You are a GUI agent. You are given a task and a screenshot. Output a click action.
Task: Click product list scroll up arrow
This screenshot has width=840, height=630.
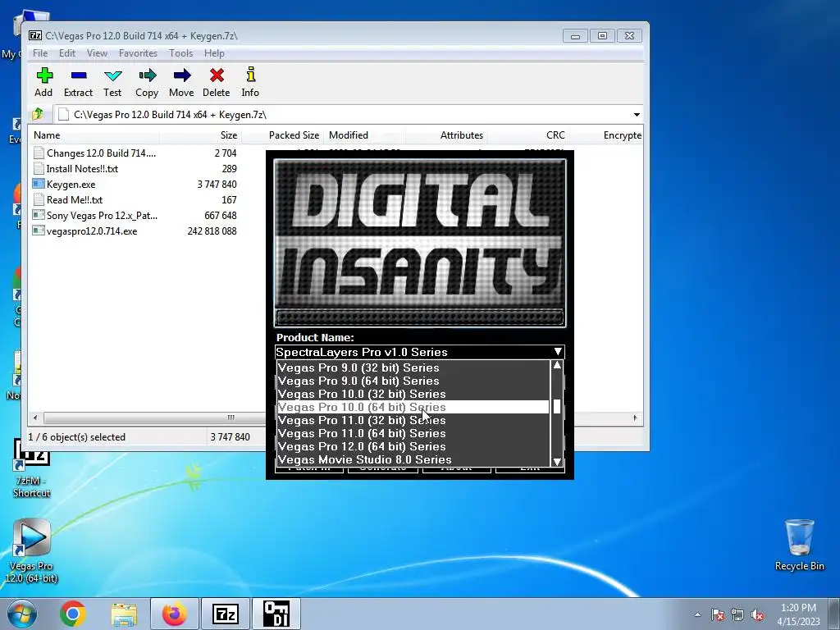point(557,365)
